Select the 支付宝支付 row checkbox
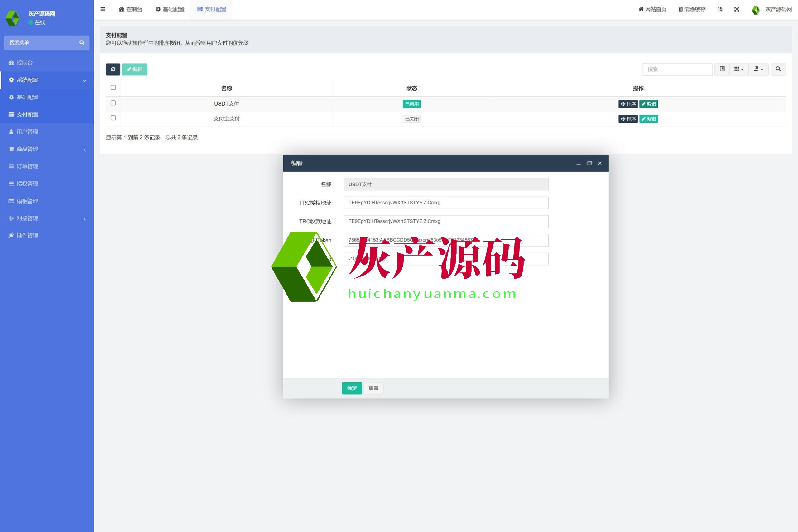Screen dimensions: 798x532 point(113,118)
